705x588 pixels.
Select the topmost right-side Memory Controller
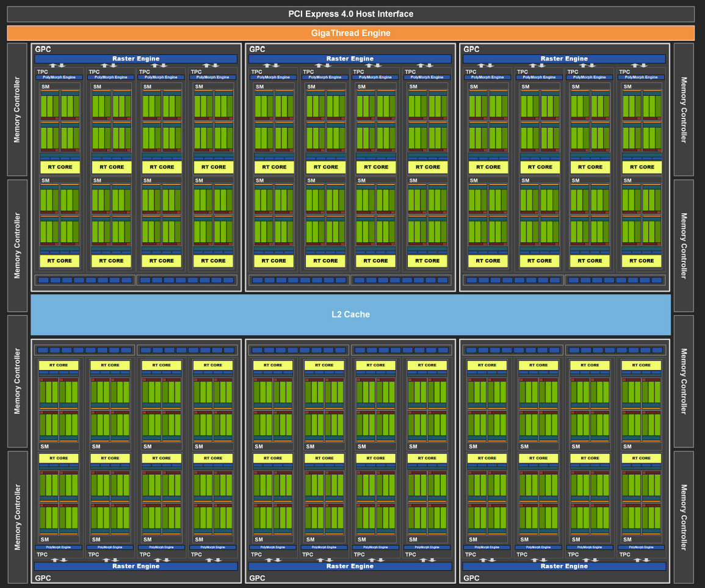(x=684, y=110)
